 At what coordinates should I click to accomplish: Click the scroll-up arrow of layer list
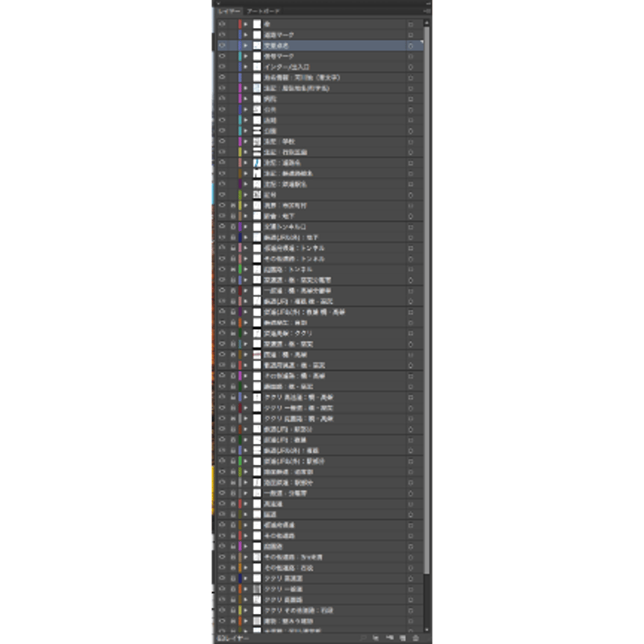point(427,22)
